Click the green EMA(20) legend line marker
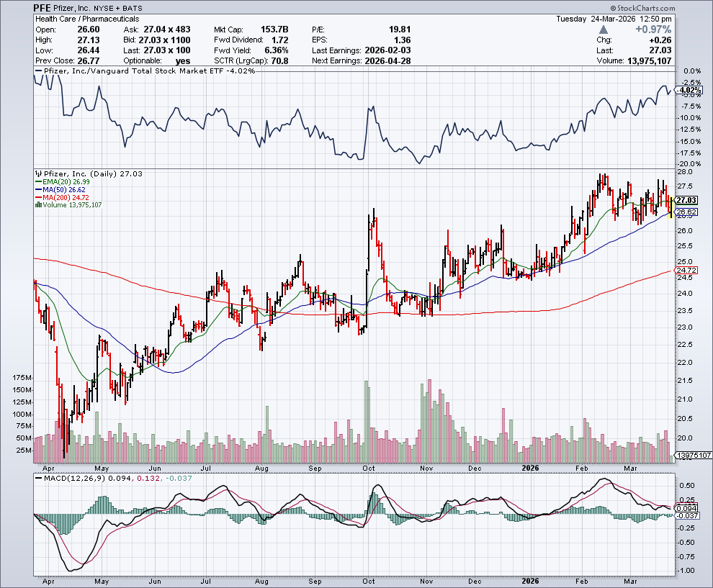Screen dimensions: 713x588 (36, 182)
